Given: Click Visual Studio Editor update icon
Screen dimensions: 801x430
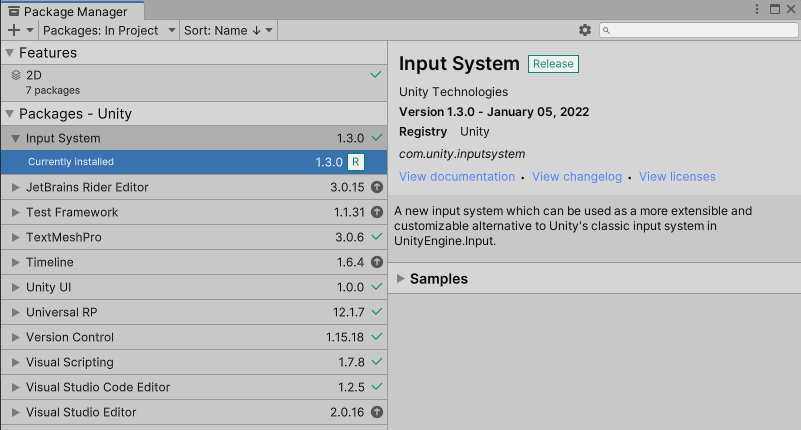Looking at the screenshot, I should tap(377, 412).
